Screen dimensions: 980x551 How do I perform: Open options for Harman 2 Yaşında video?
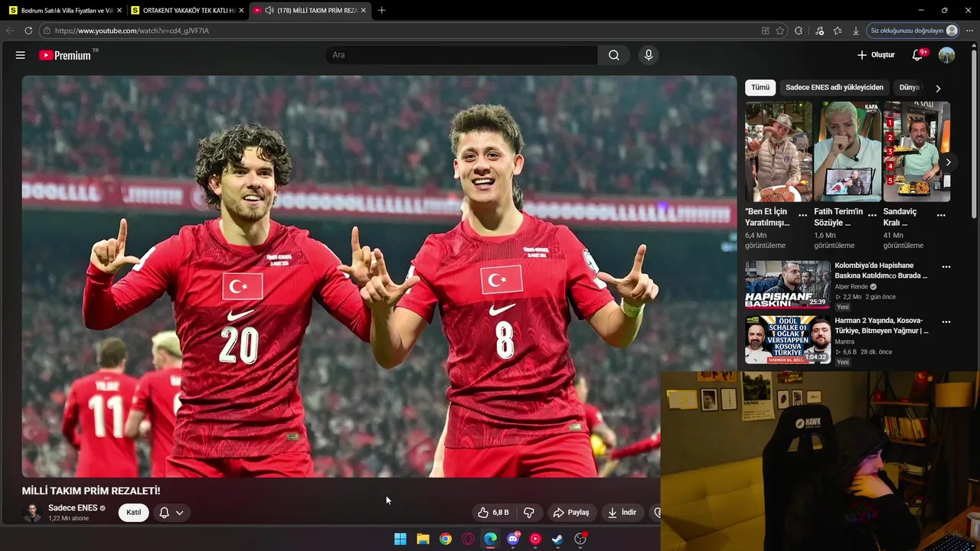[946, 322]
